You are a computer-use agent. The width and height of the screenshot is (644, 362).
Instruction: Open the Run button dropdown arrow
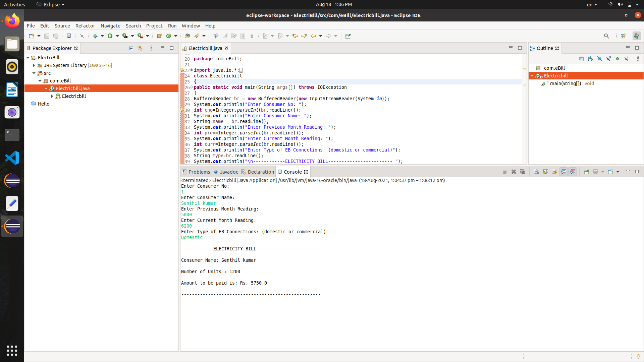coord(116,36)
